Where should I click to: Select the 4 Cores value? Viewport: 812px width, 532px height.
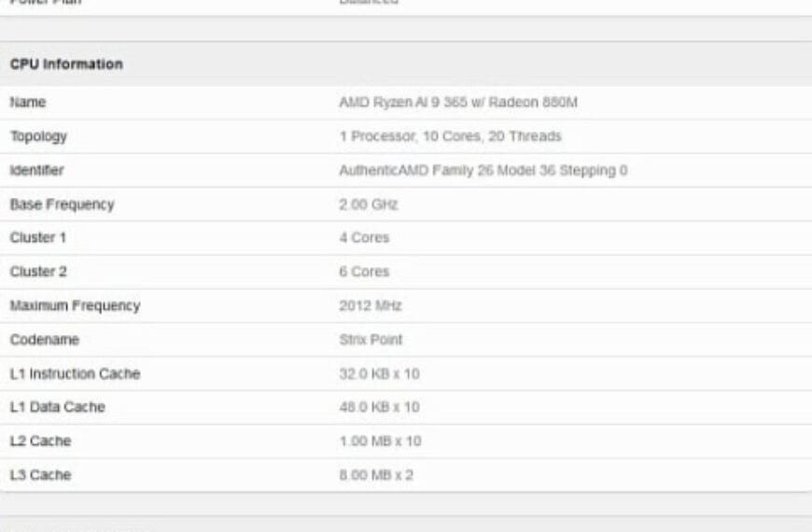click(x=364, y=238)
